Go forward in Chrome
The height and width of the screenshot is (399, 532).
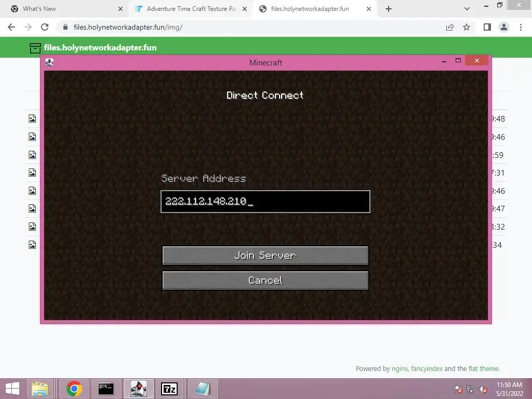point(28,27)
